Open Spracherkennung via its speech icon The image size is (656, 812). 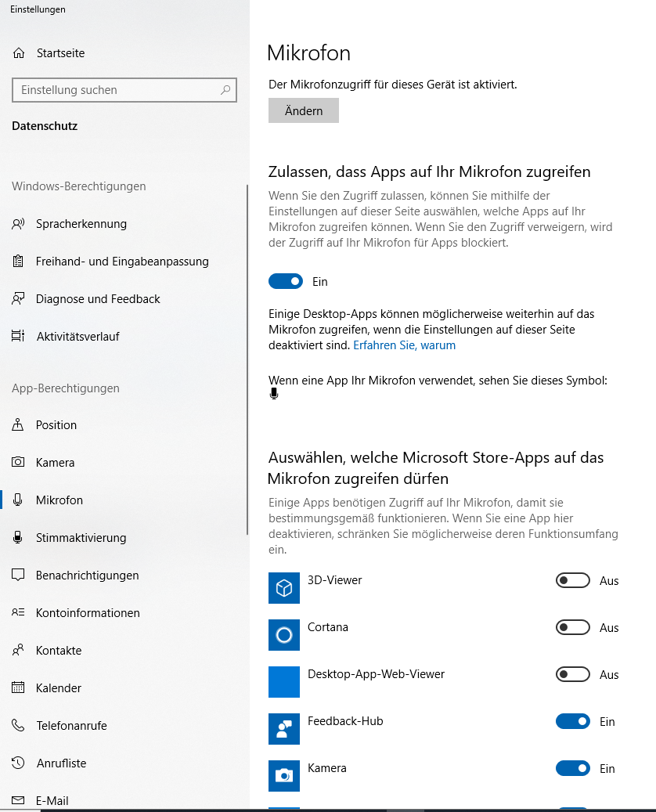click(x=18, y=224)
